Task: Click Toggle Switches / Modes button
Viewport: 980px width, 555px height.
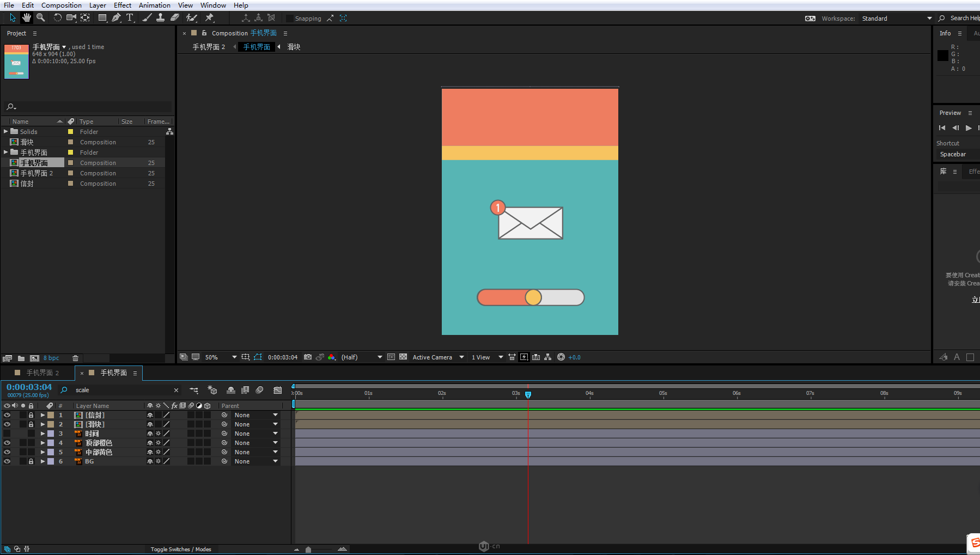Action: (x=181, y=549)
